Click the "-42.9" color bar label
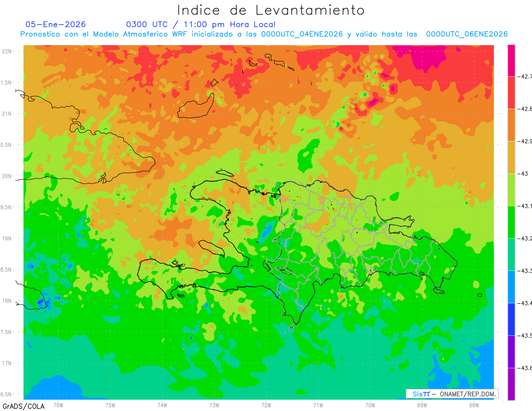This screenshot has width=532, height=411. tap(526, 141)
